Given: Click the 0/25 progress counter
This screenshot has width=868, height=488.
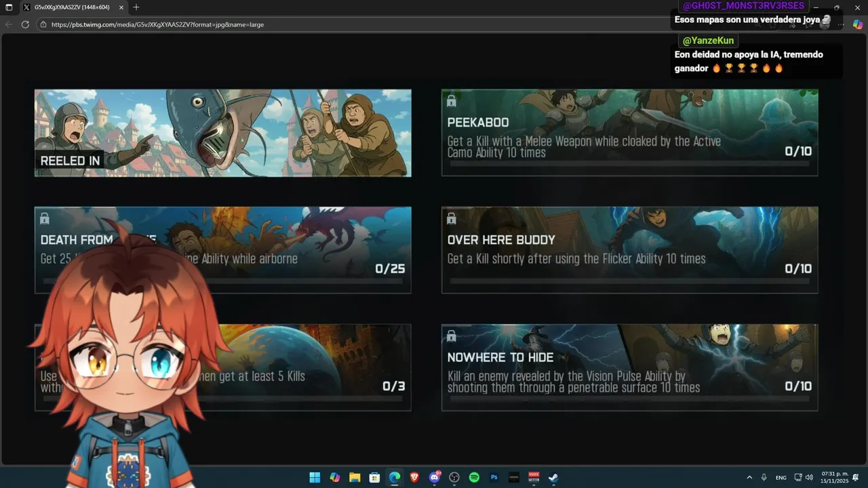Looking at the screenshot, I should [390, 269].
